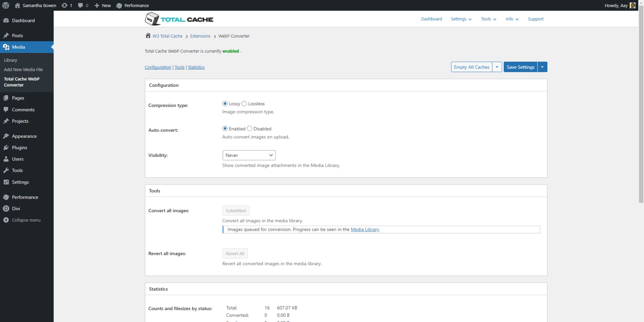Image resolution: width=644 pixels, height=322 pixels.
Task: Select the Lossy compression option
Action: coord(225,103)
